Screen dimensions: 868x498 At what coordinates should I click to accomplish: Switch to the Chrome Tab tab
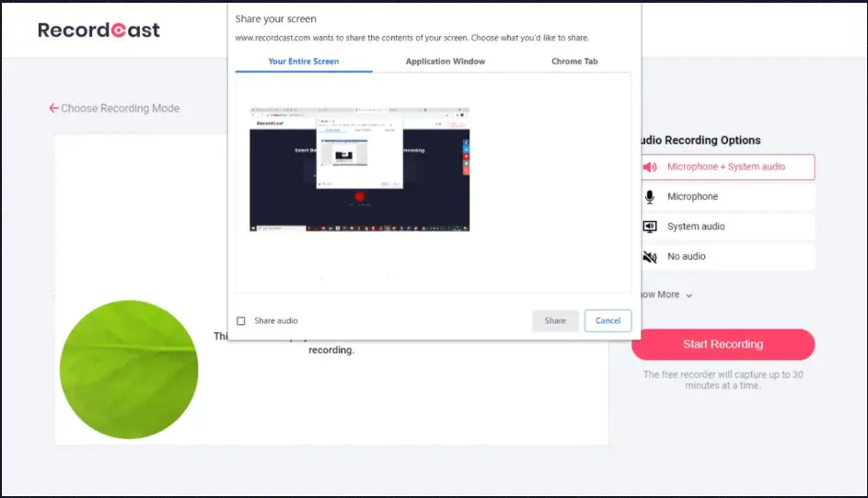[x=574, y=62]
